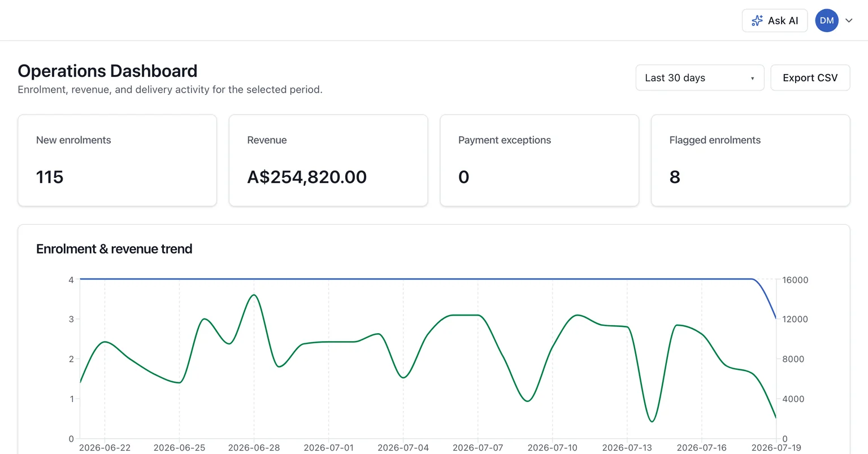Click the 2026-07-16 axis label
Viewport: 868px width, 454px height.
click(x=701, y=448)
